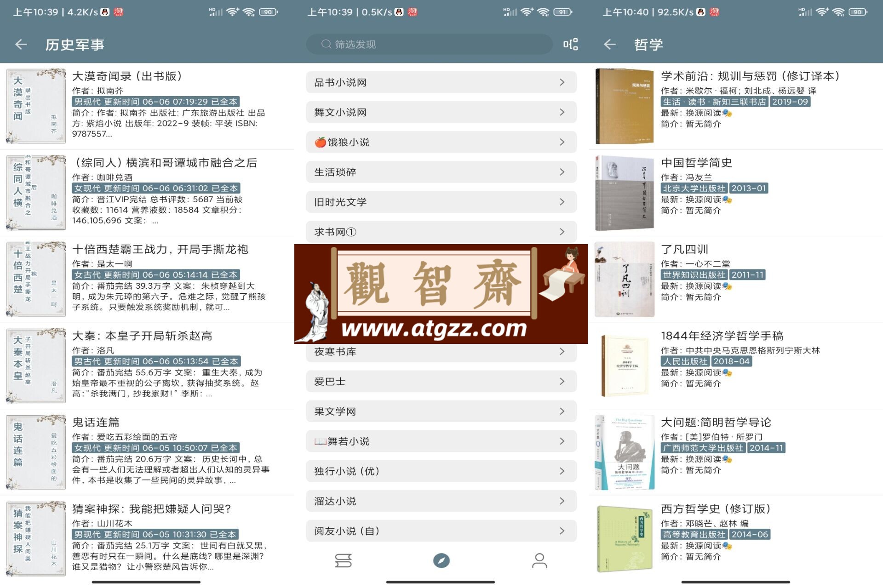Image resolution: width=883 pixels, height=588 pixels.
Task: Select compass discover tab in bottom bar
Action: tap(441, 560)
